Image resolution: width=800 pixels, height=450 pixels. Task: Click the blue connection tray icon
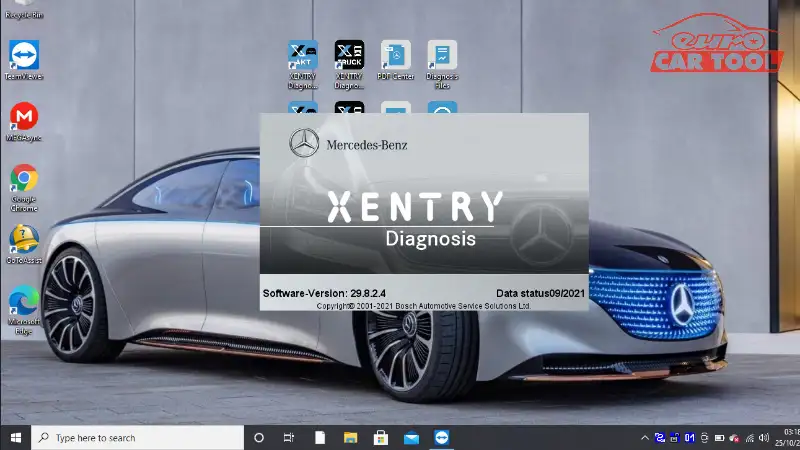point(660,438)
